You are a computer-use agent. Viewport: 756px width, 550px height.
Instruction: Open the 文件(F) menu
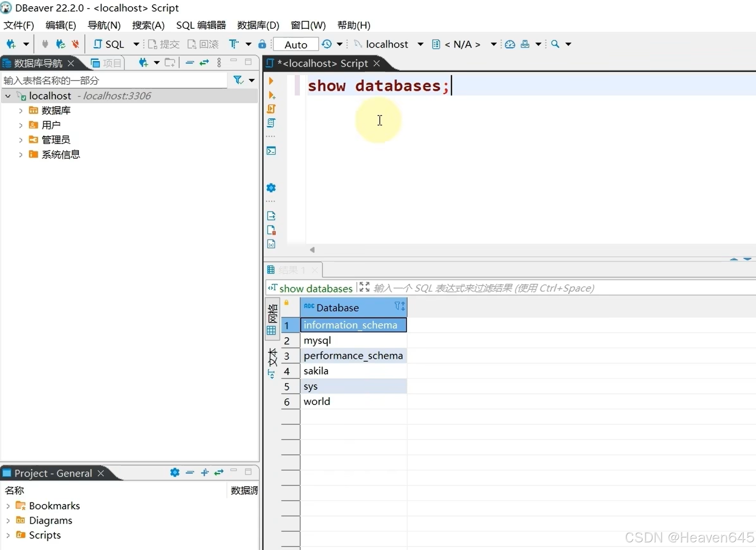tap(19, 25)
